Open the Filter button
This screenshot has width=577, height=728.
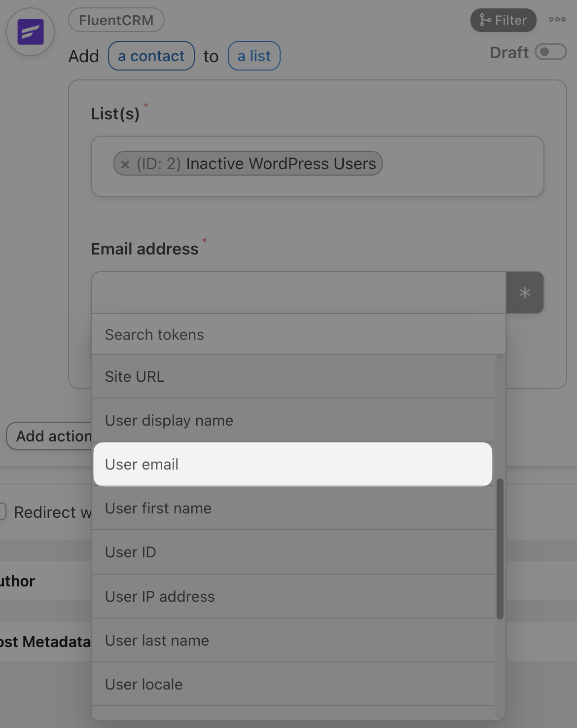(x=503, y=20)
